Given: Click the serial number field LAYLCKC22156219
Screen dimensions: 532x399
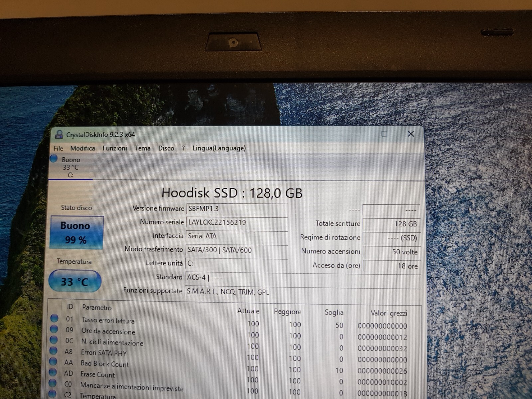Looking at the screenshot, I should 237,222.
